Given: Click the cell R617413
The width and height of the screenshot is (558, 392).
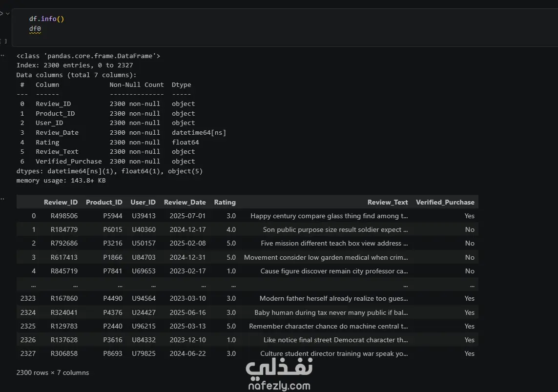Looking at the screenshot, I should point(64,257).
